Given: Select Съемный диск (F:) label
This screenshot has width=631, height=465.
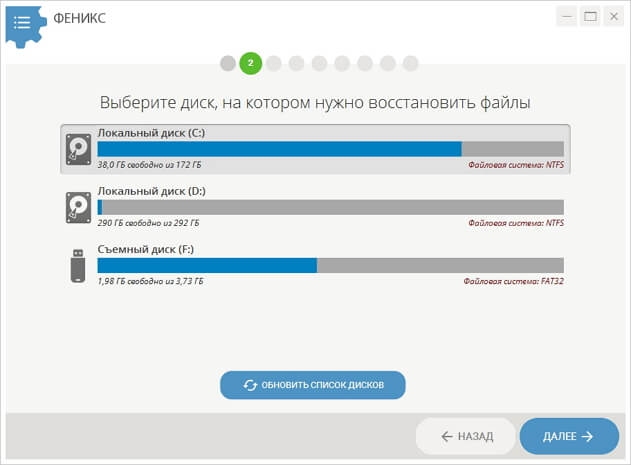Looking at the screenshot, I should pyautogui.click(x=146, y=250).
